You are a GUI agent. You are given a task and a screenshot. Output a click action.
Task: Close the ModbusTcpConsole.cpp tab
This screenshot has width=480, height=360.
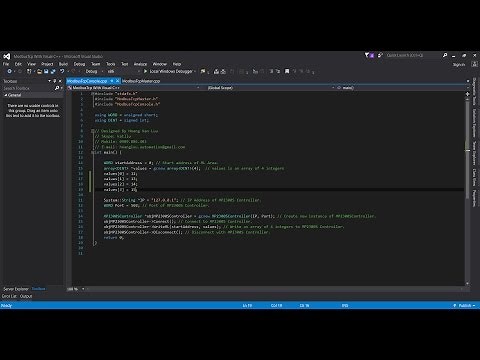(x=117, y=81)
